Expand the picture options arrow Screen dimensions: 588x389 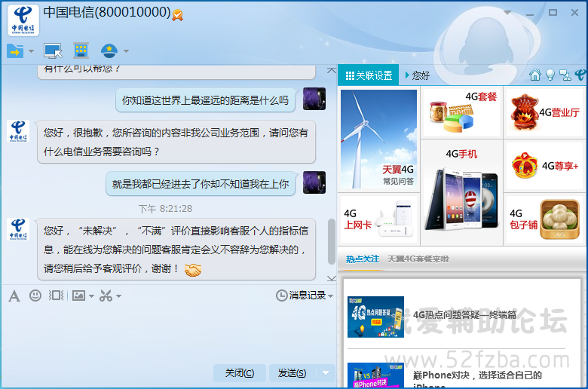(x=91, y=296)
